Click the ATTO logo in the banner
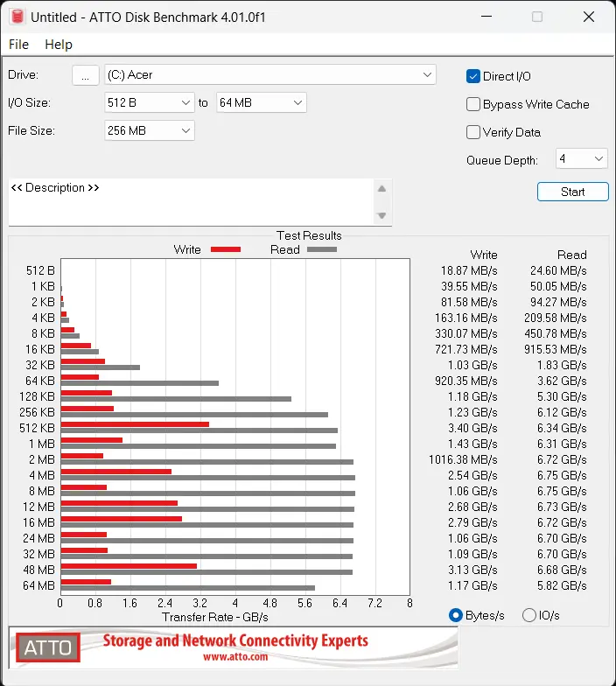Image resolution: width=616 pixels, height=686 pixels. [x=47, y=647]
